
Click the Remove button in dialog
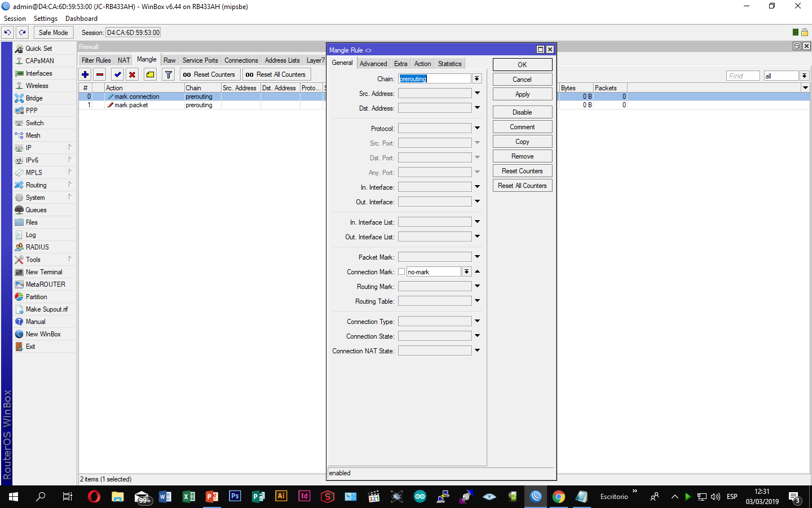(522, 156)
